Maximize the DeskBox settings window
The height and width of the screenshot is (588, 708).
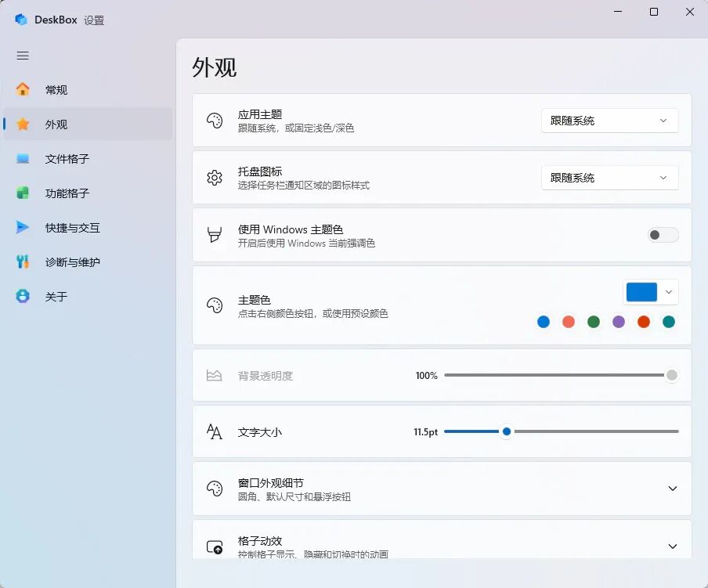tap(654, 12)
